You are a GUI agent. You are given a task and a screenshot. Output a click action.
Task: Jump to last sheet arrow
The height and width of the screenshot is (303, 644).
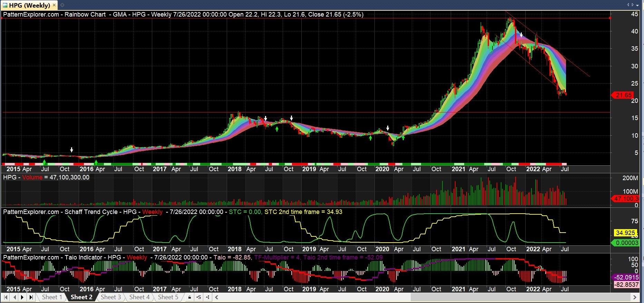point(31,297)
